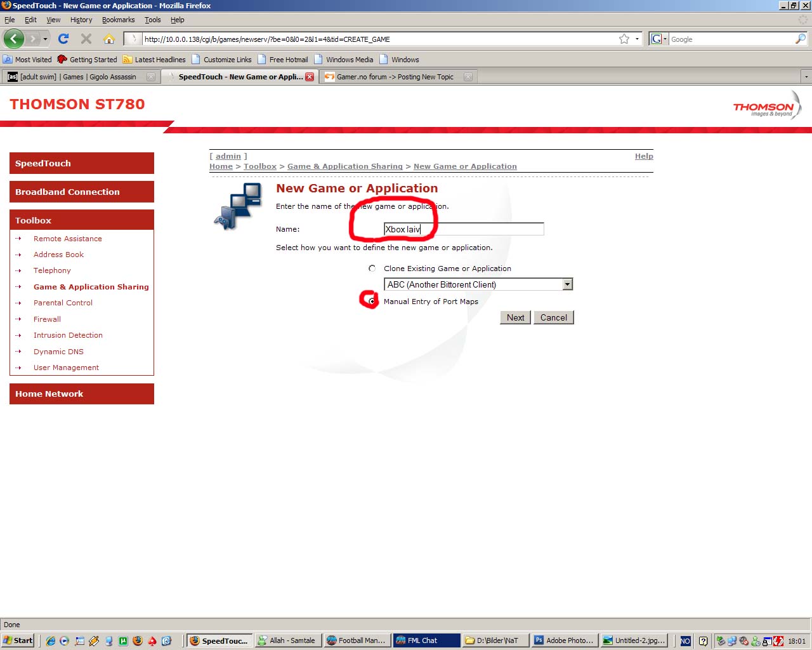
Task: Open the Tools menu
Action: click(153, 20)
